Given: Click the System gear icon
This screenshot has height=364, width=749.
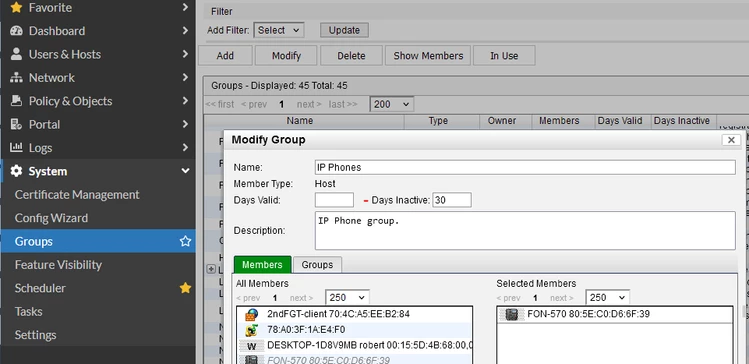Looking at the screenshot, I should pyautogui.click(x=16, y=171).
